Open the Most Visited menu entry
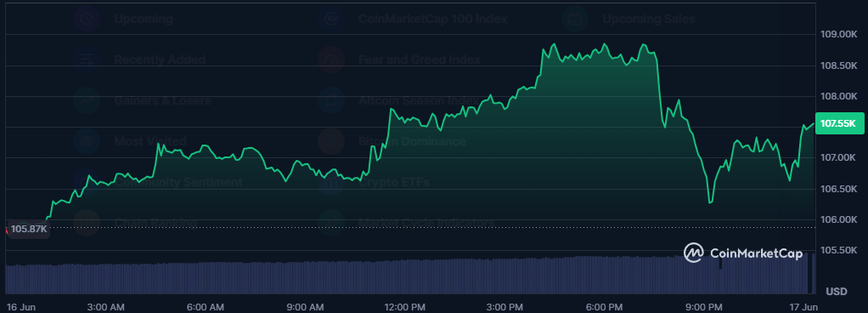The image size is (868, 313). (x=150, y=141)
